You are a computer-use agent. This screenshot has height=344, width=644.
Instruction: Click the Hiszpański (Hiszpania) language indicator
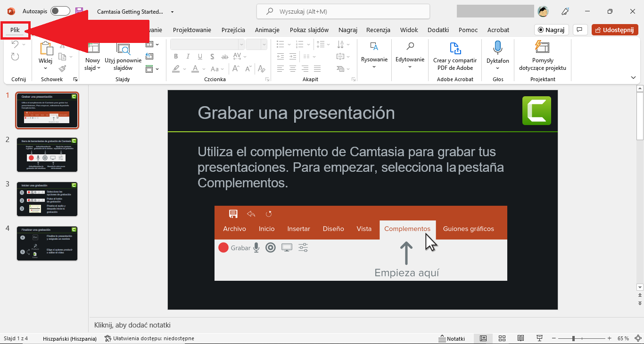click(x=70, y=338)
